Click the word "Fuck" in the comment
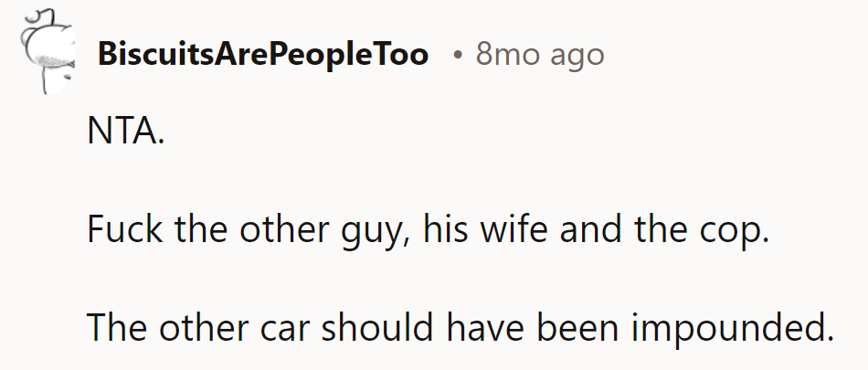868x370 pixels. [119, 229]
